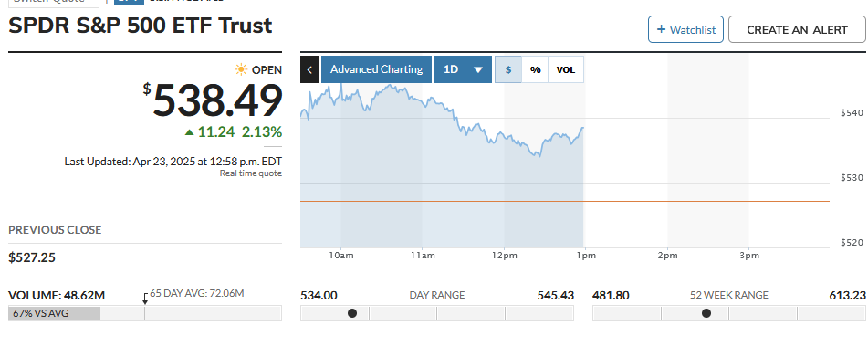Screen dimensions: 868x357
Task: Click the plus icon on Watchlist
Action: pyautogui.click(x=661, y=29)
